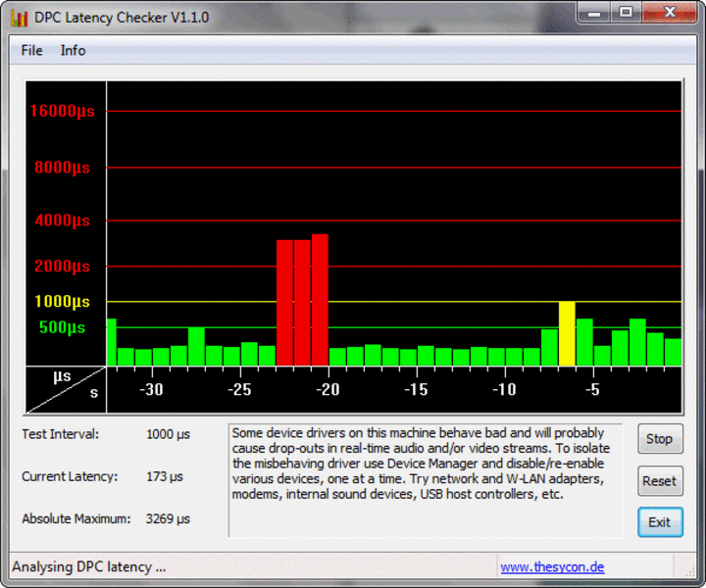Click the 16000µs axis label
Viewport: 706px width, 588px height.
click(62, 111)
